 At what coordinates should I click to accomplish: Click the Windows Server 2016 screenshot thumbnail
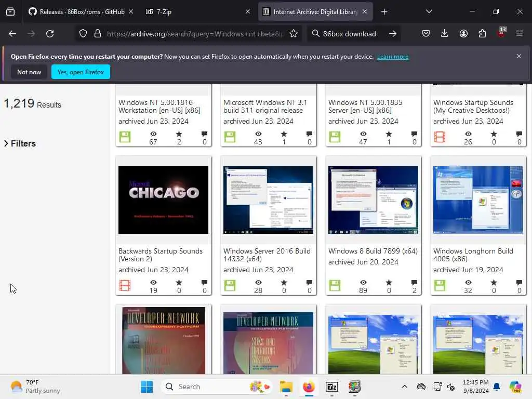point(268,200)
